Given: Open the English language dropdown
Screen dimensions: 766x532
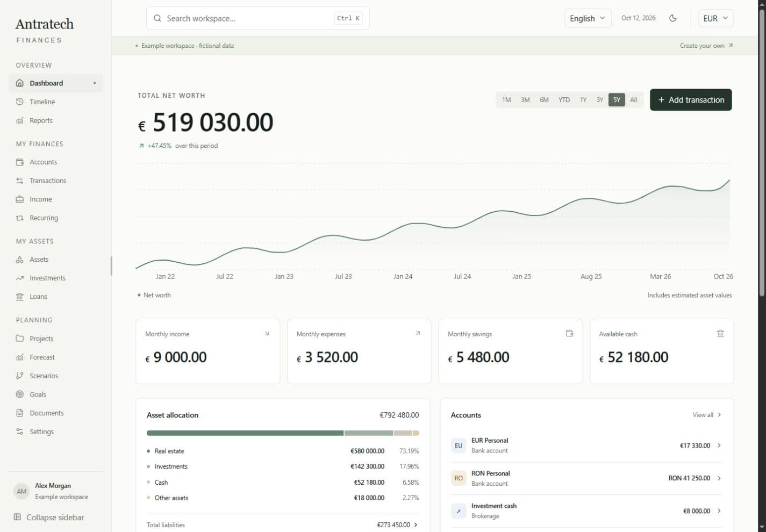Looking at the screenshot, I should (x=588, y=18).
